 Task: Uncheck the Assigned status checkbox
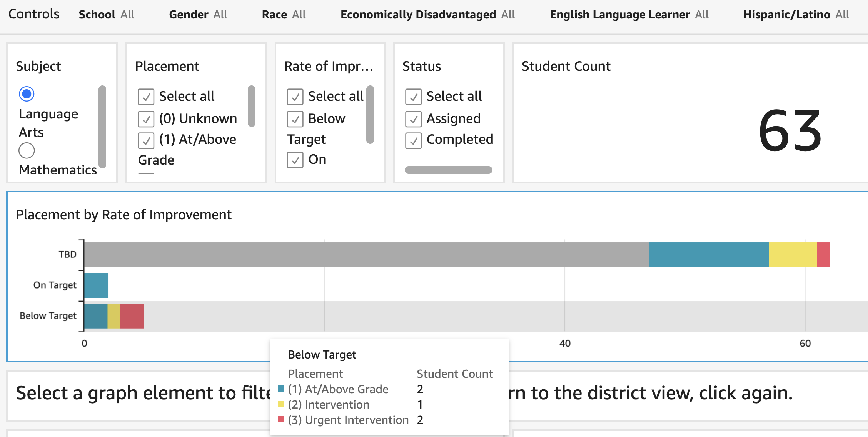pos(413,119)
